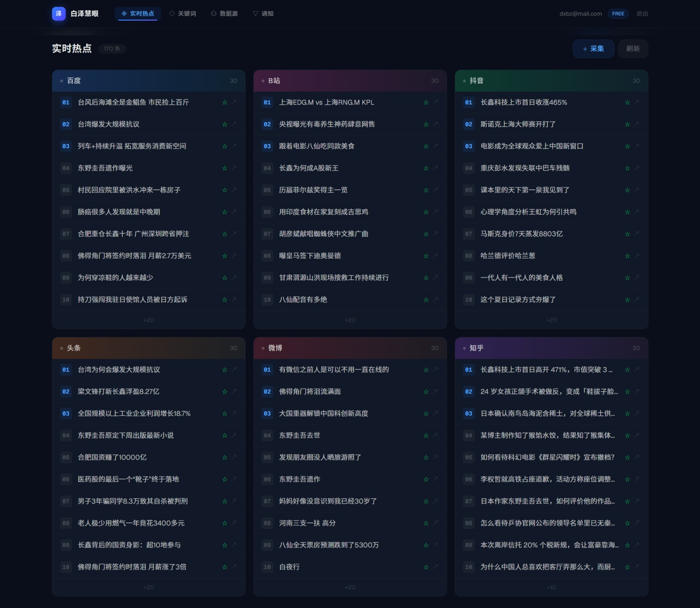
Task: Open 心理学角度分析王虹为何引共鸣 headline
Action: pos(528,212)
